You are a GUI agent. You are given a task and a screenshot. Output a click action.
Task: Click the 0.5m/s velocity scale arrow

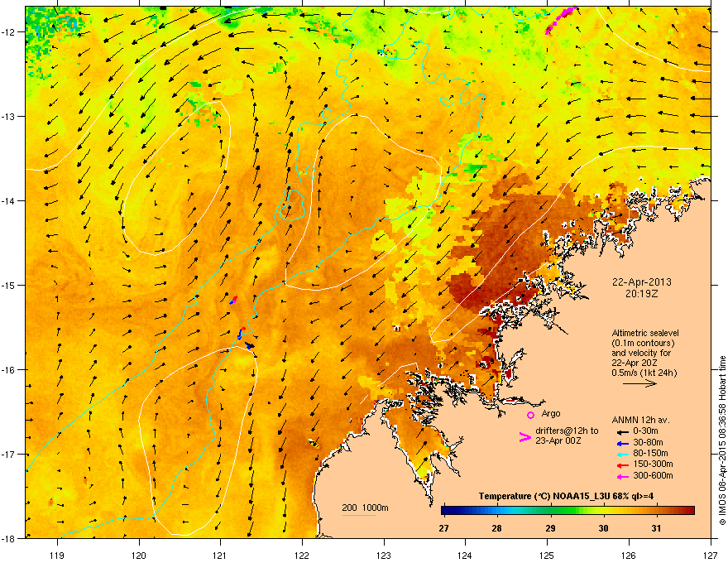pyautogui.click(x=639, y=383)
